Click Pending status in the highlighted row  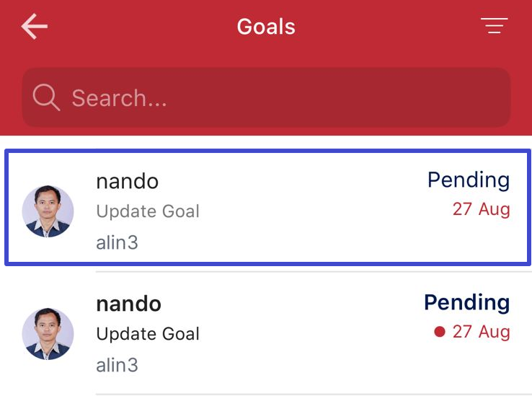pyautogui.click(x=468, y=180)
